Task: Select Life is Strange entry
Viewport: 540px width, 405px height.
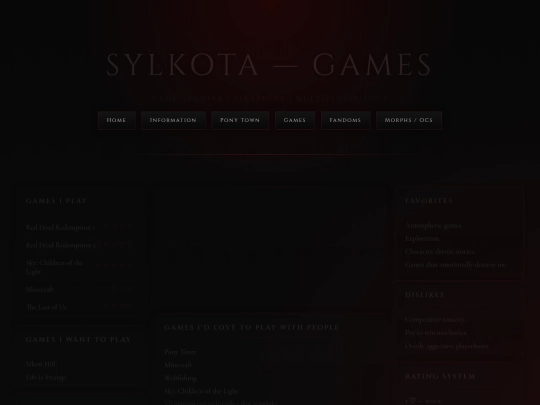Action: click(46, 377)
